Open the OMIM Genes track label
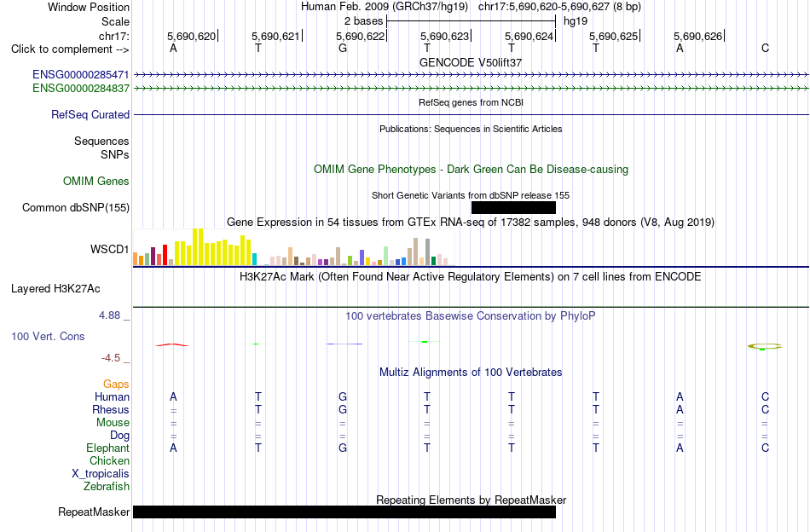Image resolution: width=810 pixels, height=532 pixels. [x=96, y=182]
